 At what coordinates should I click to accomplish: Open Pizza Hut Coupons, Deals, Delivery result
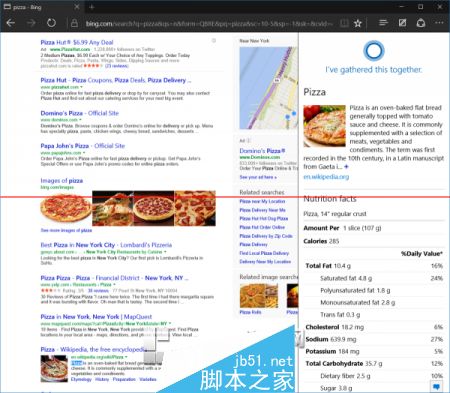click(116, 80)
